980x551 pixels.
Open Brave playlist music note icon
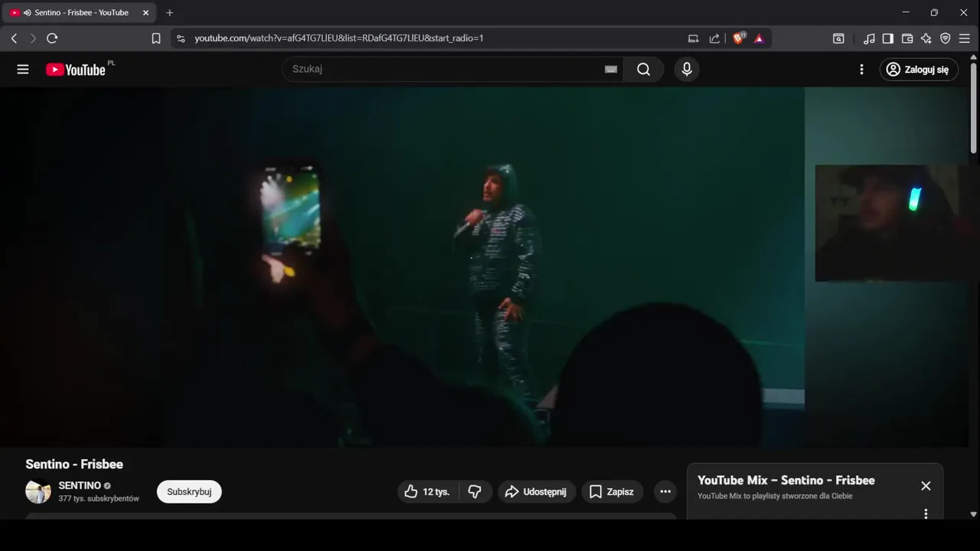869,38
